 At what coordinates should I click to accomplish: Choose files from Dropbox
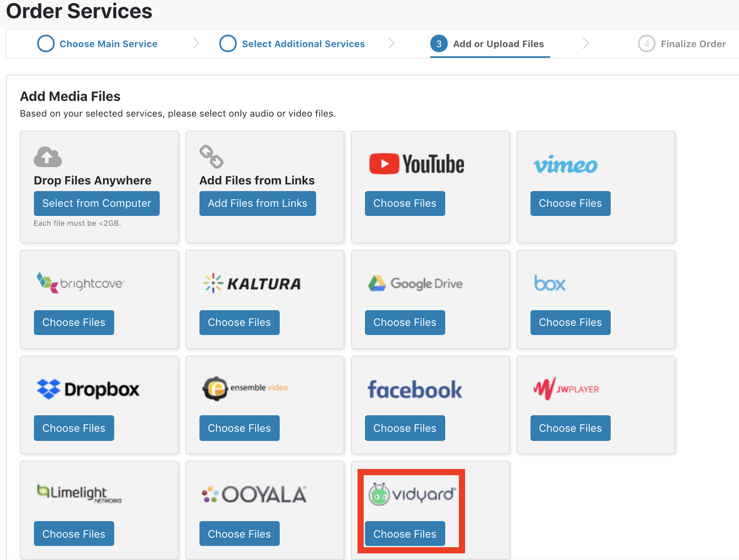point(74,428)
